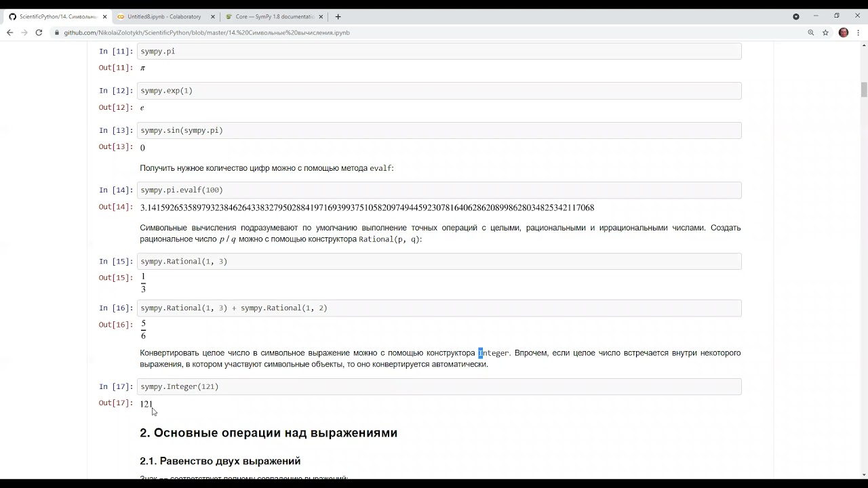Click code cell sympy.sin(sympy.pi)
Screen dimensions: 868x488
click(x=439, y=130)
